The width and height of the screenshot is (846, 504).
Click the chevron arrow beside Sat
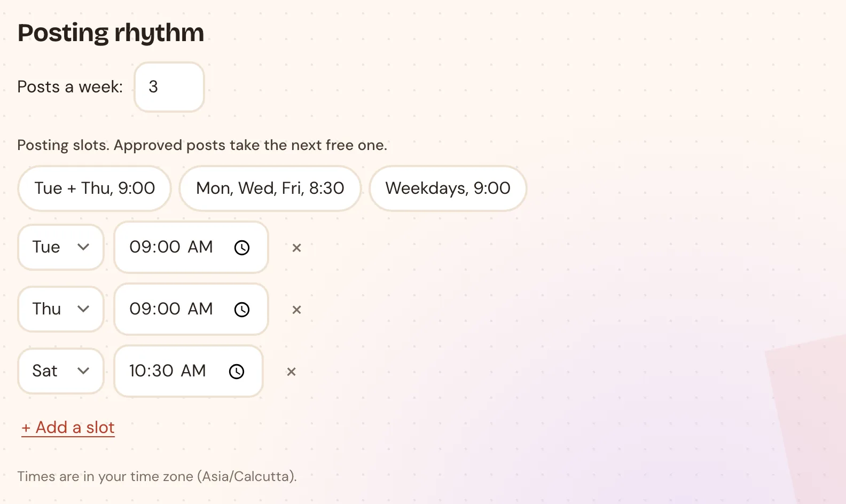(x=83, y=371)
